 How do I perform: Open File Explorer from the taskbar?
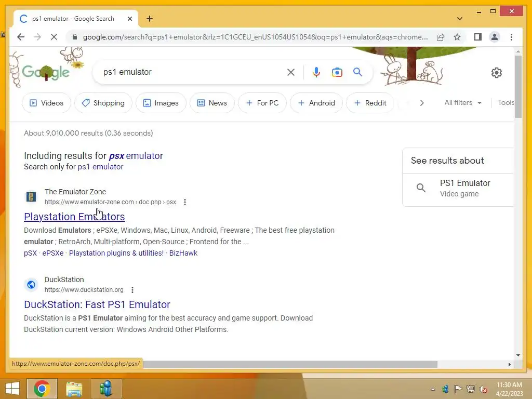[74, 389]
